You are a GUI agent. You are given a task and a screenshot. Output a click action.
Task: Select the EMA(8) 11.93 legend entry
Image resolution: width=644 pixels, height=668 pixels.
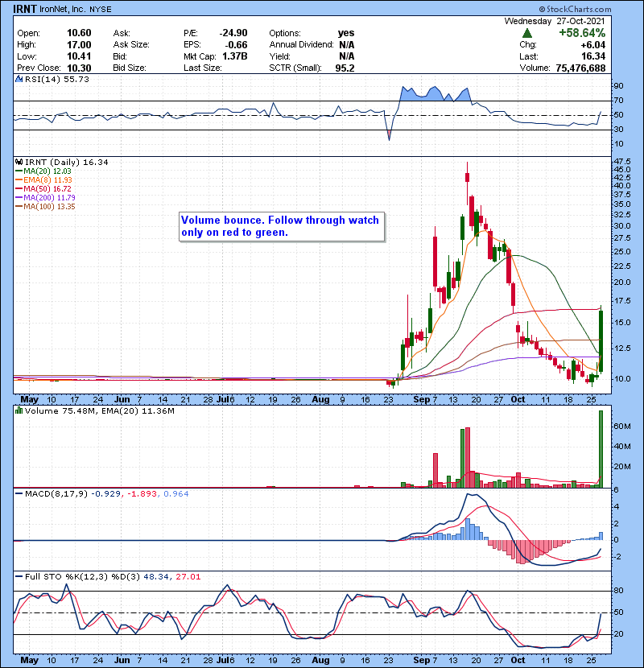pos(44,179)
